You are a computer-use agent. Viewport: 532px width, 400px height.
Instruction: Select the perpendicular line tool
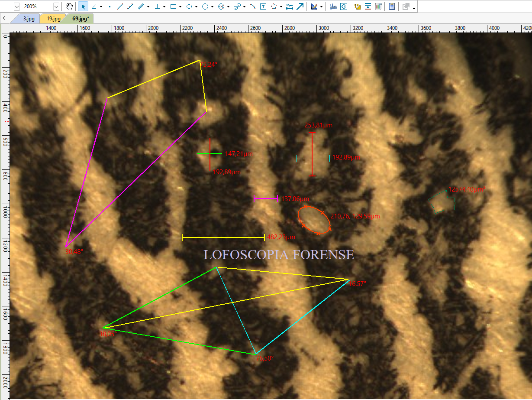(157, 7)
